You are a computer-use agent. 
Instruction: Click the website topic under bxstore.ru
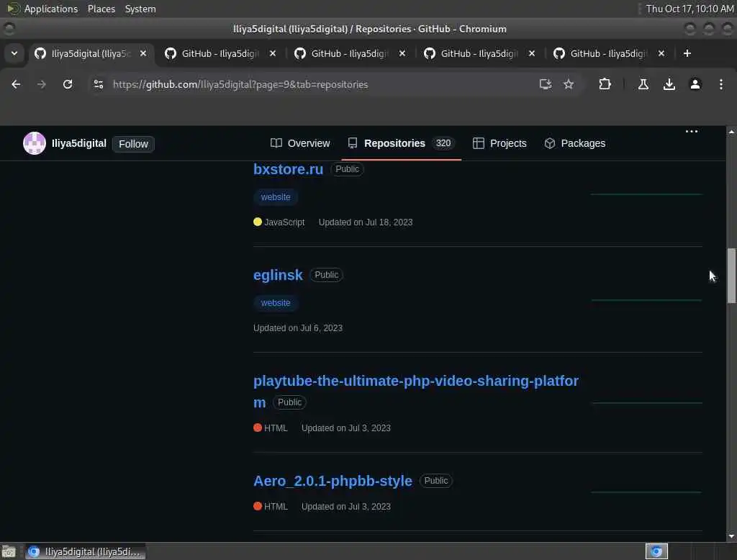pyautogui.click(x=276, y=197)
